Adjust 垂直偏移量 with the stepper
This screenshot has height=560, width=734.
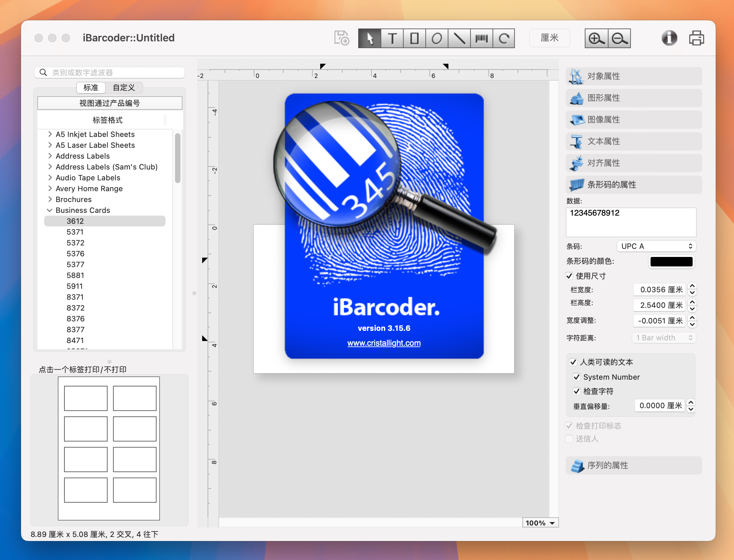click(x=691, y=405)
